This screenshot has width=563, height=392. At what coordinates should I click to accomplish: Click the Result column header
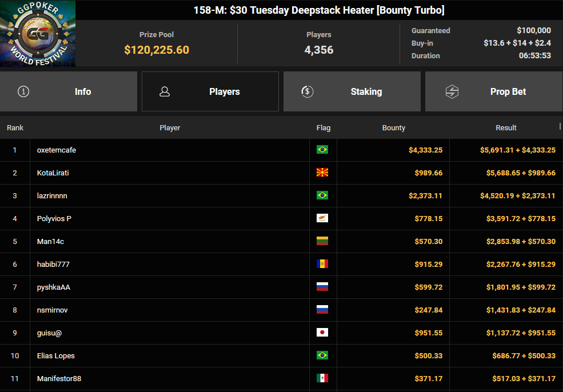coord(506,128)
